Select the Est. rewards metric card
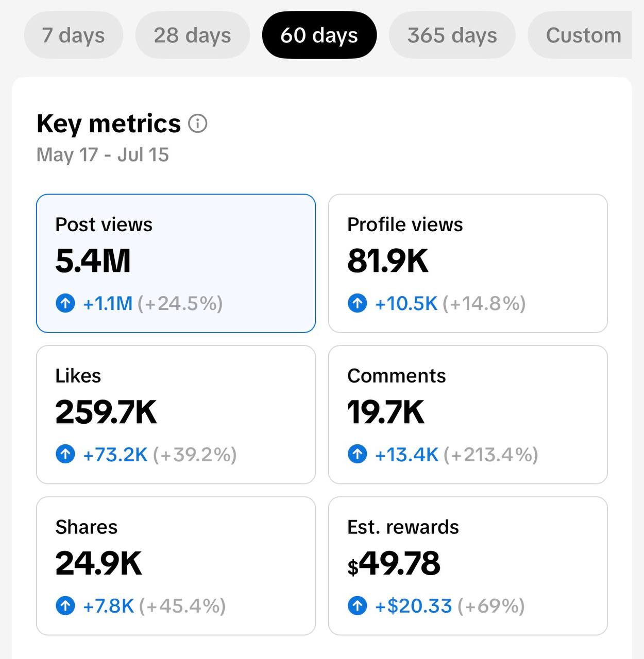The height and width of the screenshot is (659, 644). tap(468, 566)
